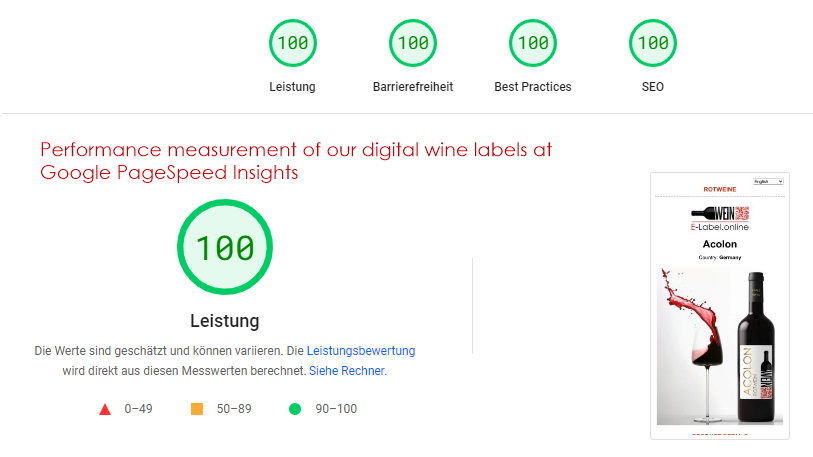The width and height of the screenshot is (813, 457).
Task: Click the ROTWEINE heading in preview
Action: click(720, 188)
